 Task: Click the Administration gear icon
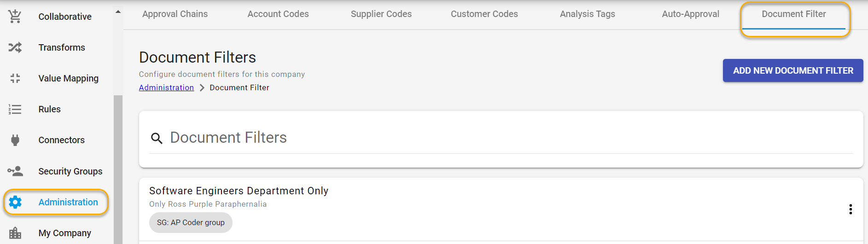[x=15, y=202]
